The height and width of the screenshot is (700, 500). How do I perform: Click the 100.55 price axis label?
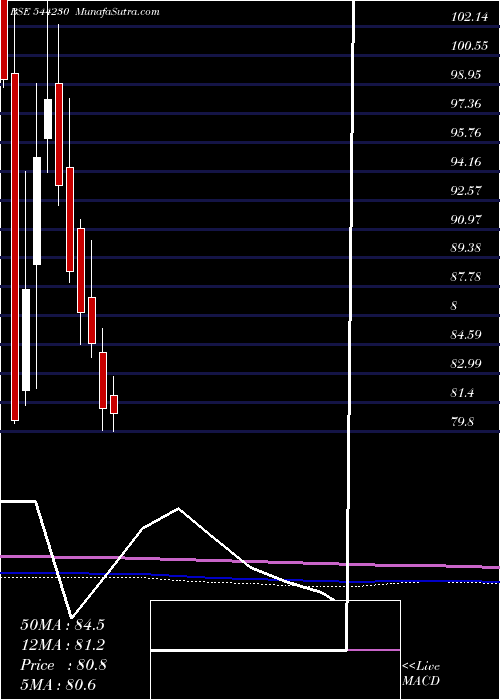tap(469, 46)
